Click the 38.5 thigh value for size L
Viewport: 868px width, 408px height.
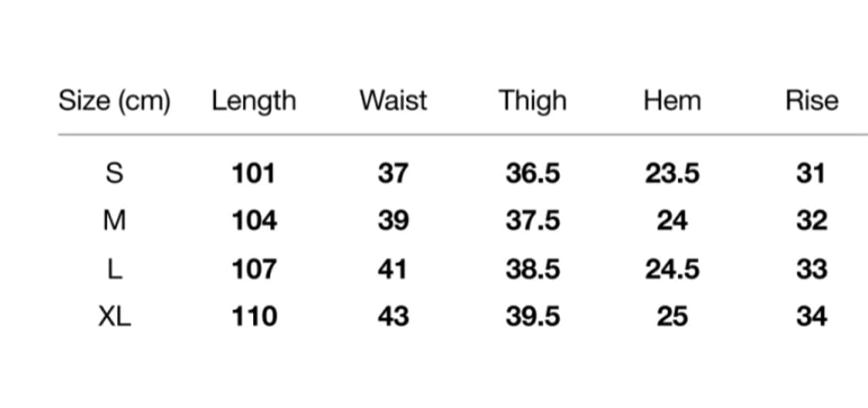point(532,269)
